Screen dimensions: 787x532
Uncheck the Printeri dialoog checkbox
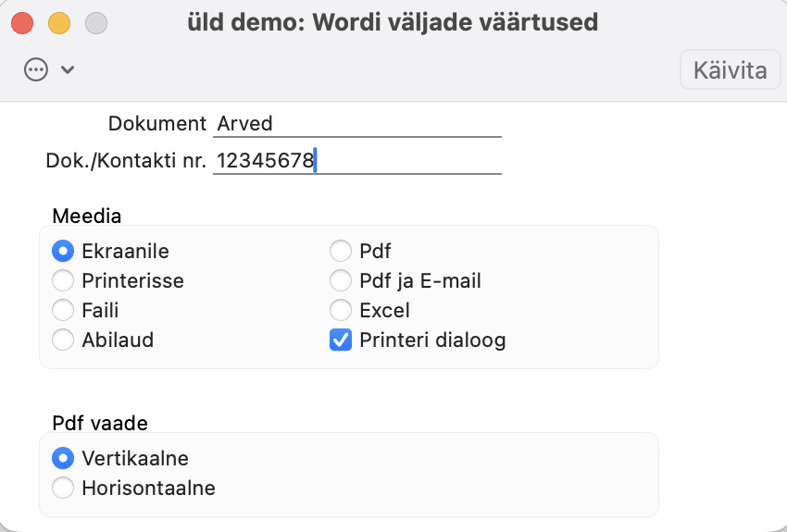point(341,340)
